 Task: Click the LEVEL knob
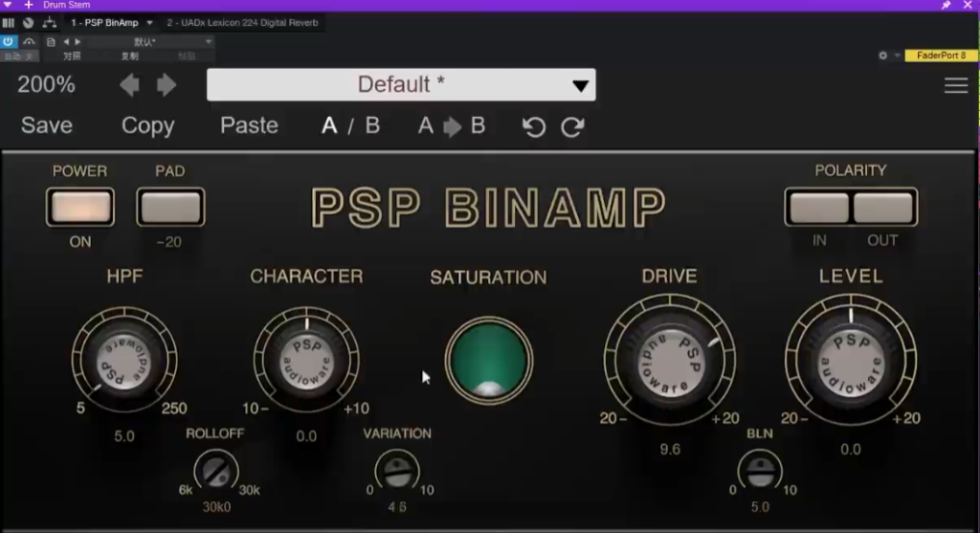tap(851, 361)
